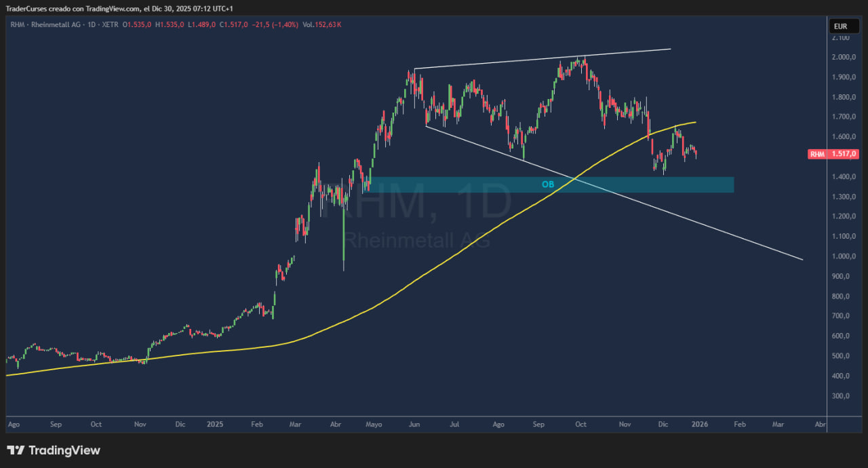Click the 1.000,0 price axis label
868x468 pixels.
pyautogui.click(x=842, y=256)
